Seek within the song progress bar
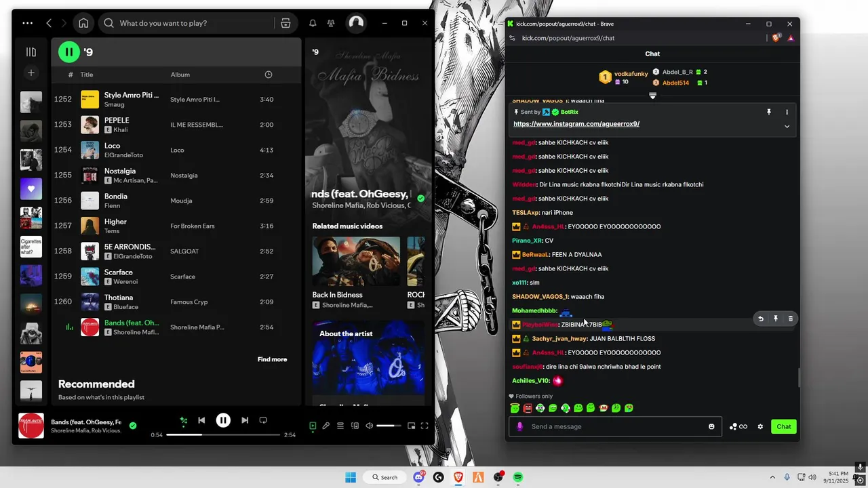Screen dimensions: 868x488 coord(223,434)
